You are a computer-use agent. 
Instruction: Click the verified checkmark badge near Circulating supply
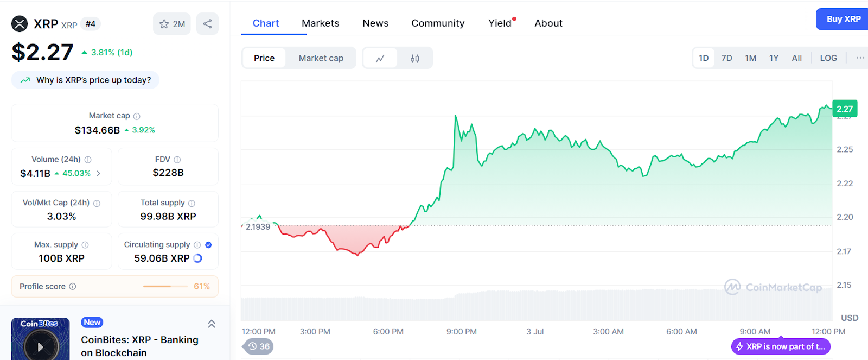pyautogui.click(x=208, y=245)
